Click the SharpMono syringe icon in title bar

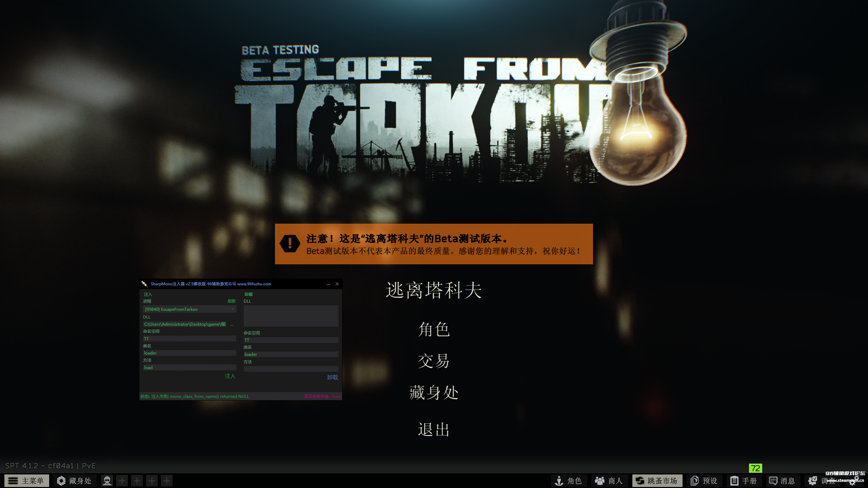click(144, 284)
